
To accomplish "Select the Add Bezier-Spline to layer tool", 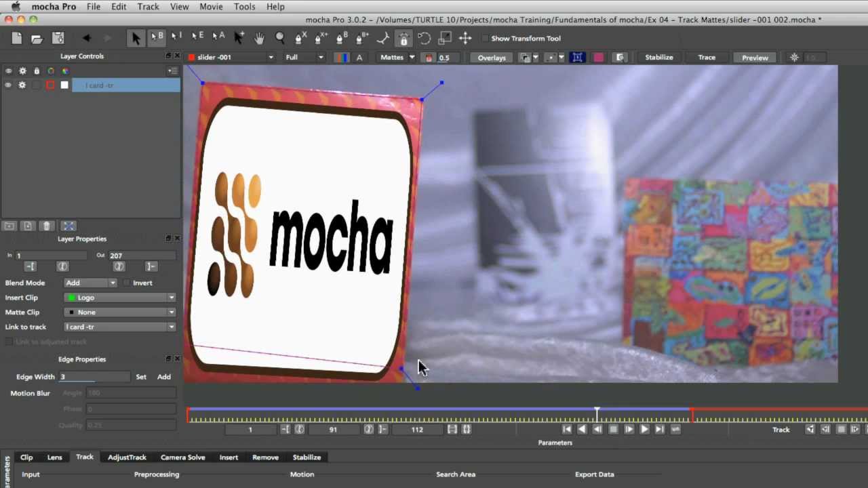I will click(363, 39).
